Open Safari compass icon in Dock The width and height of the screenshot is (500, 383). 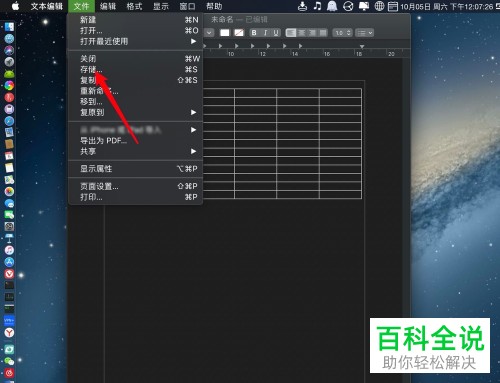pyautogui.click(x=9, y=121)
